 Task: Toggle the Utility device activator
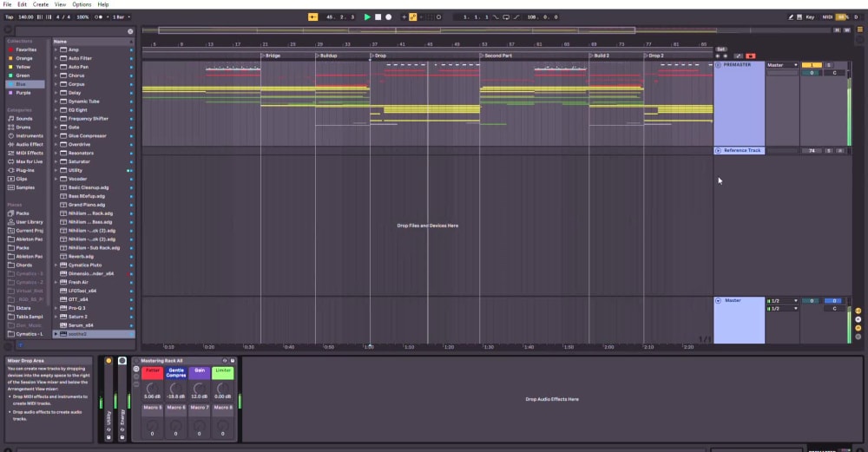108,361
